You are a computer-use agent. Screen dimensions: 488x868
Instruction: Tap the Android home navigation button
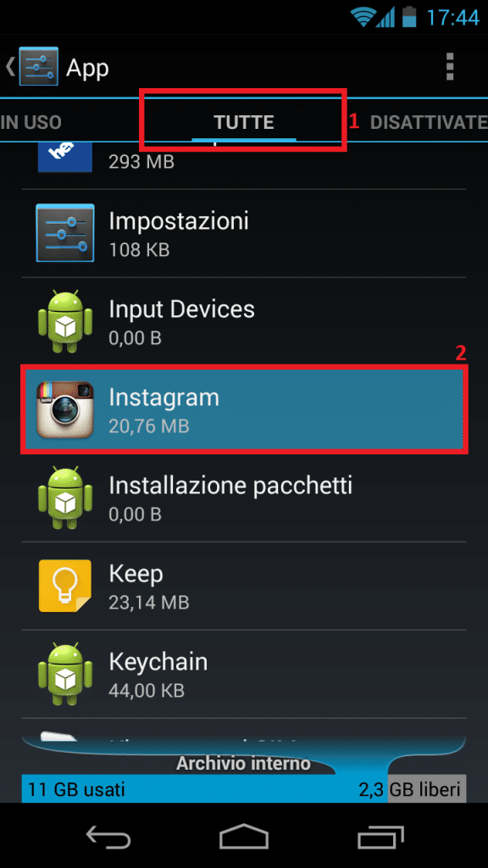pyautogui.click(x=243, y=836)
